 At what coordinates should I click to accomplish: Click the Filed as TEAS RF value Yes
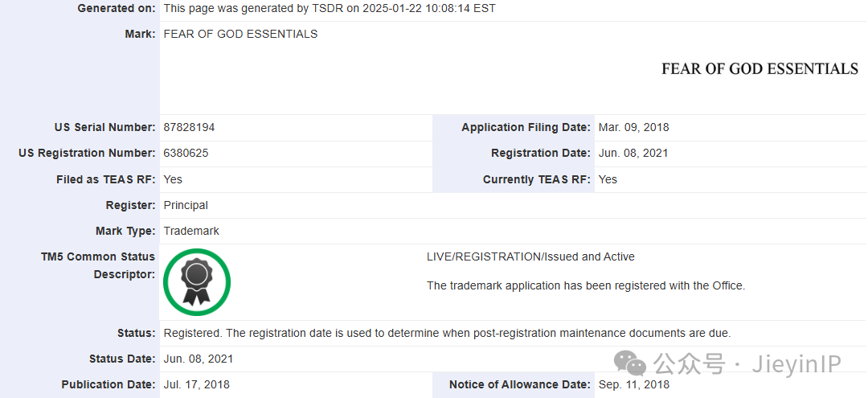click(173, 179)
